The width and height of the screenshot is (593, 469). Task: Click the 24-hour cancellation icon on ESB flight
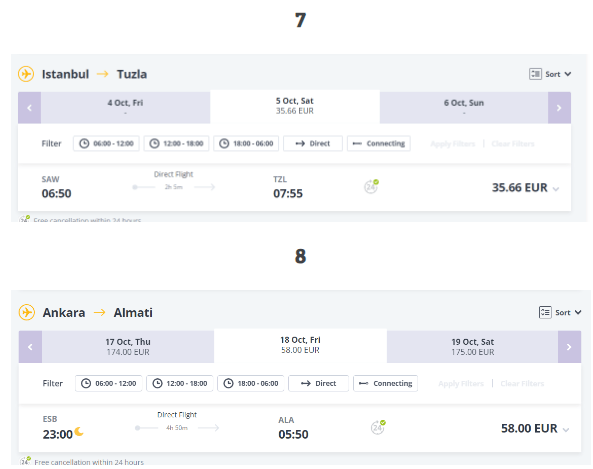pyautogui.click(x=378, y=427)
